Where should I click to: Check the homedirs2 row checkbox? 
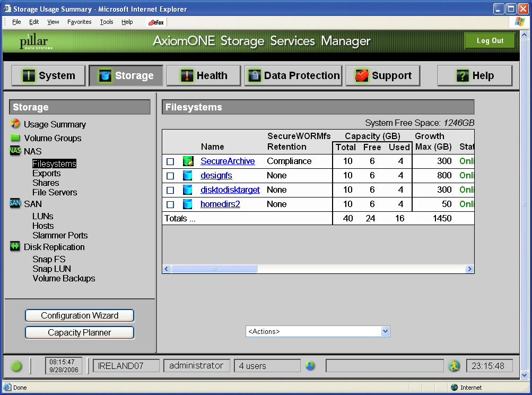(170, 204)
